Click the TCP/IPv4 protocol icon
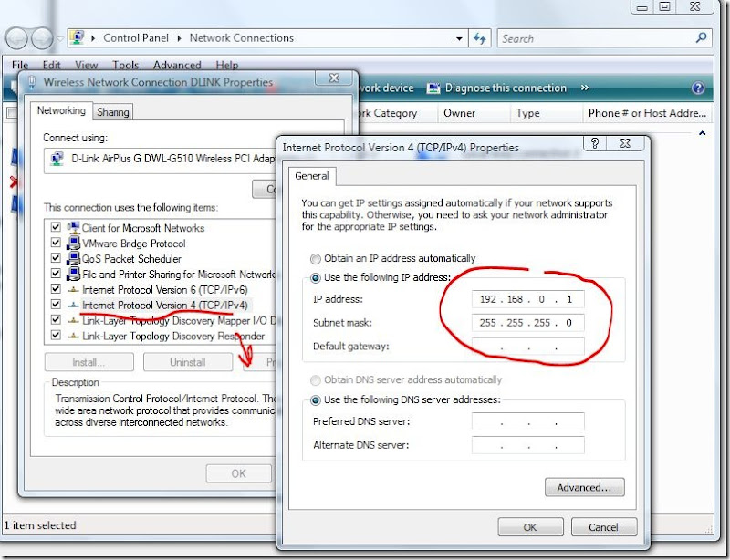Screen dimensions: 730x560 (x=73, y=306)
